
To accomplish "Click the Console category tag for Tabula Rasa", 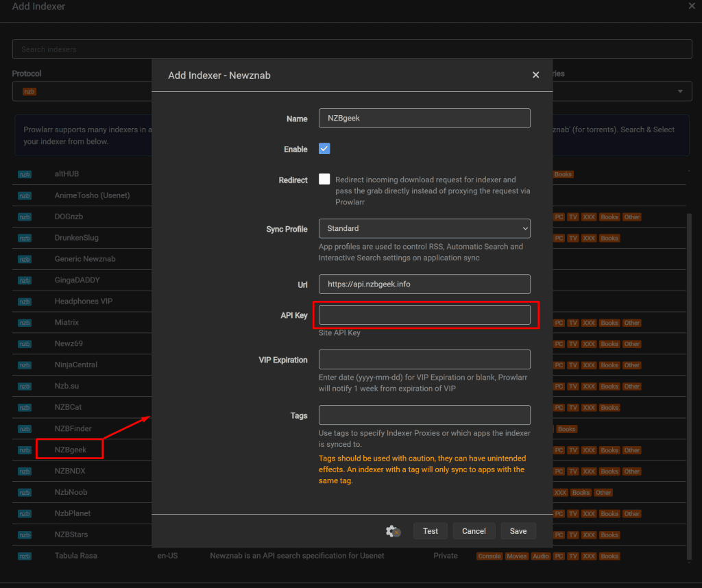I will (x=489, y=556).
